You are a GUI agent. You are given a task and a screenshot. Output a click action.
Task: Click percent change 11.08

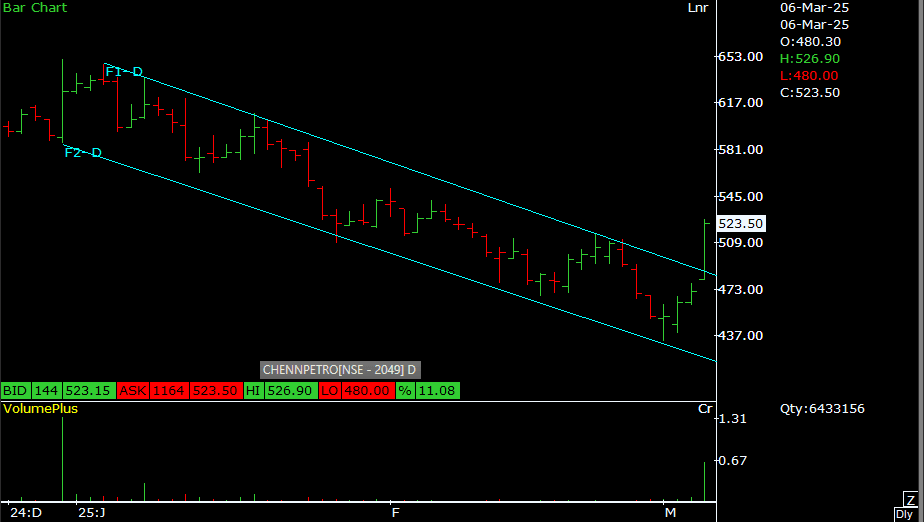point(437,391)
